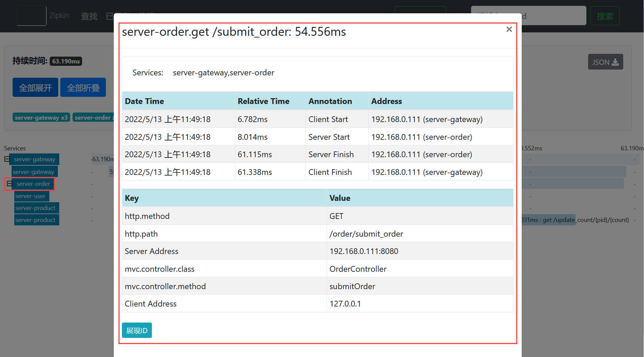Download the trace as JSON
The height and width of the screenshot is (357, 644).
point(605,62)
